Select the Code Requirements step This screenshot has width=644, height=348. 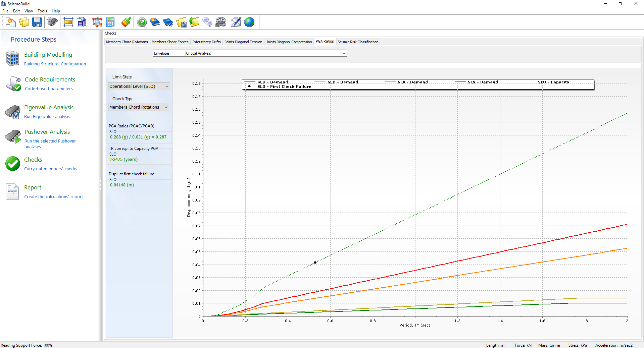click(x=50, y=80)
